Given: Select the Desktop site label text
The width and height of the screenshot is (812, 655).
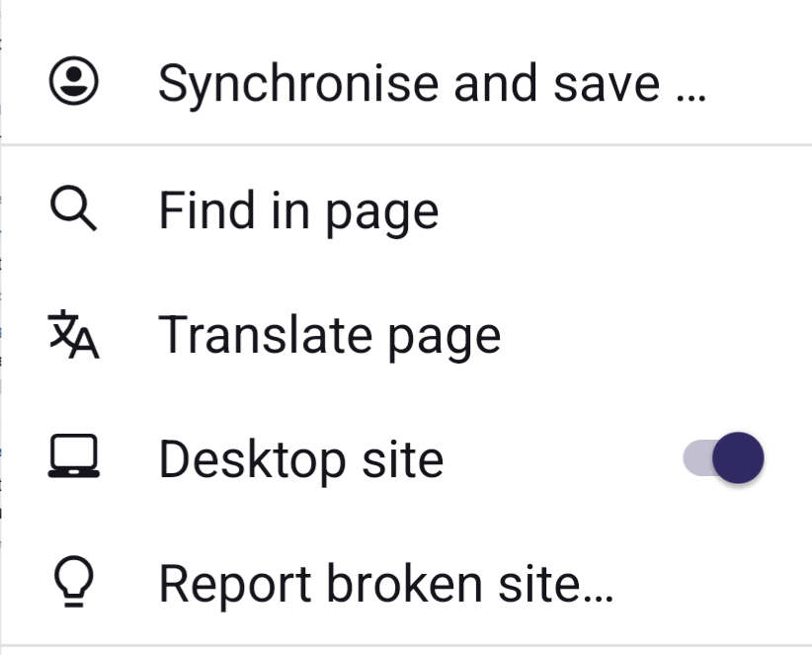Looking at the screenshot, I should point(300,459).
